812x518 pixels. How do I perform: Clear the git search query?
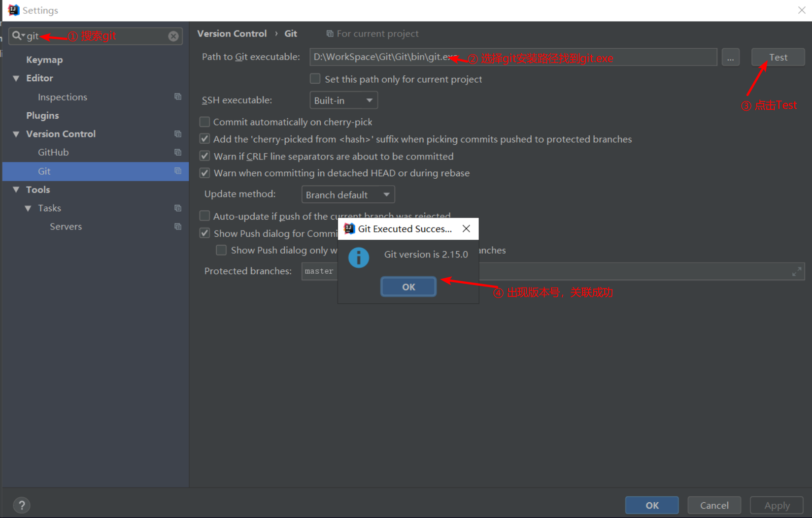(173, 35)
